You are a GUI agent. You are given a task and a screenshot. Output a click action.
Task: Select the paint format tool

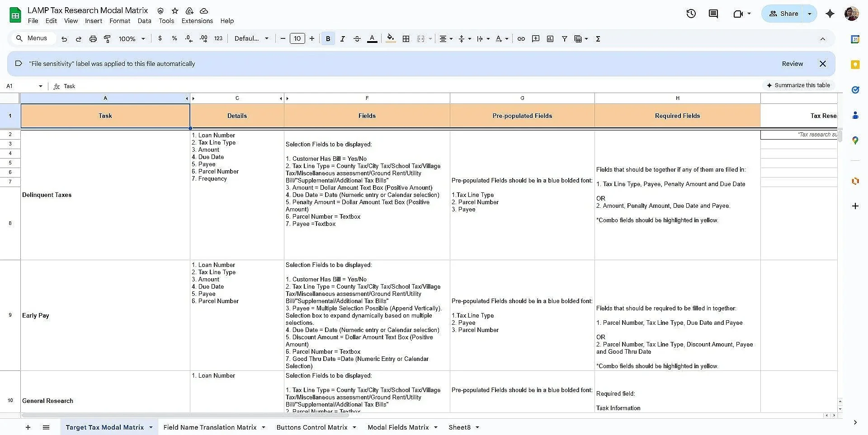coord(108,39)
